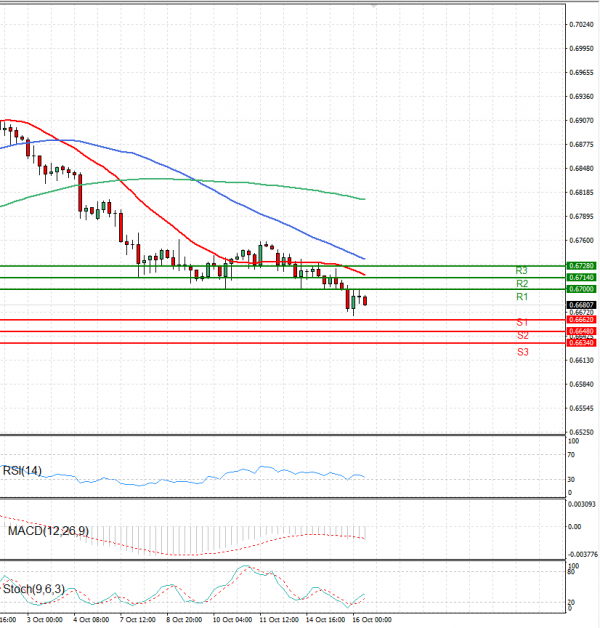
Task: Click the latest red candlestick
Action: (365, 301)
